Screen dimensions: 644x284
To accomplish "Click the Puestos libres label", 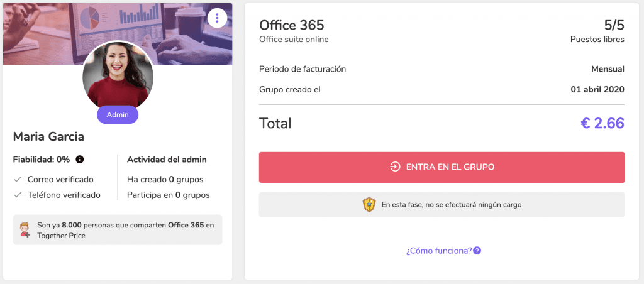I will coord(597,40).
